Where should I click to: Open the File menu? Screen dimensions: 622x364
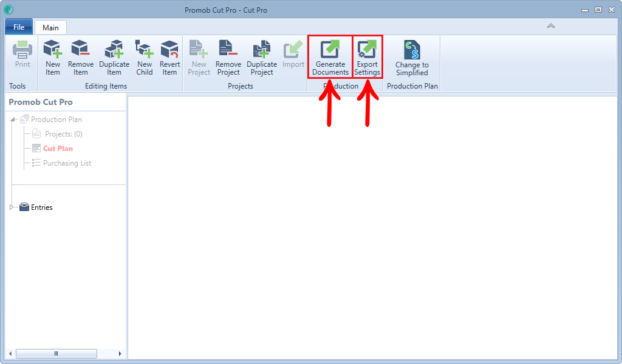[19, 27]
